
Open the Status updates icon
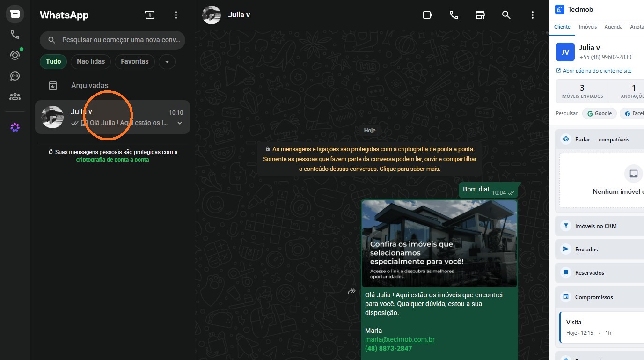[x=15, y=55]
